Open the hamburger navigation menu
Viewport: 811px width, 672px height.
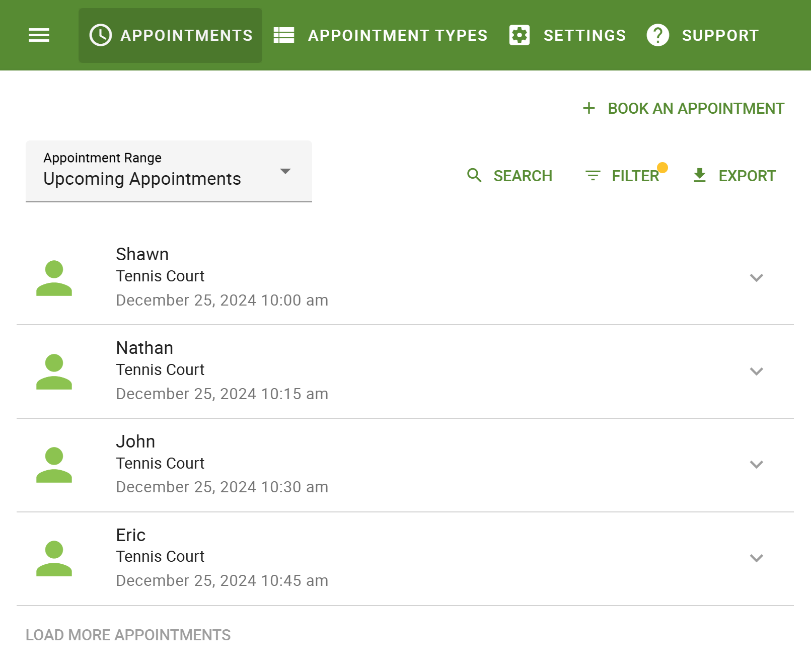click(39, 35)
